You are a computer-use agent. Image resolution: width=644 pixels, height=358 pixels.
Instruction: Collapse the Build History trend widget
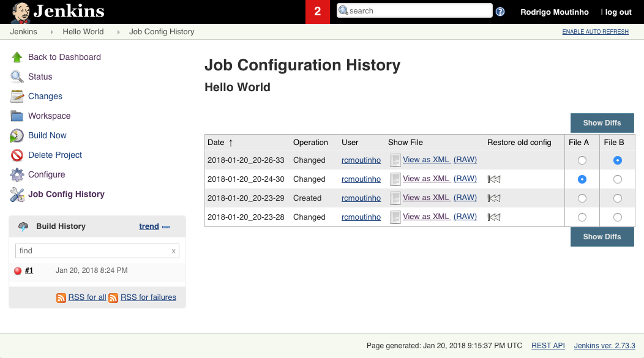pyautogui.click(x=165, y=226)
